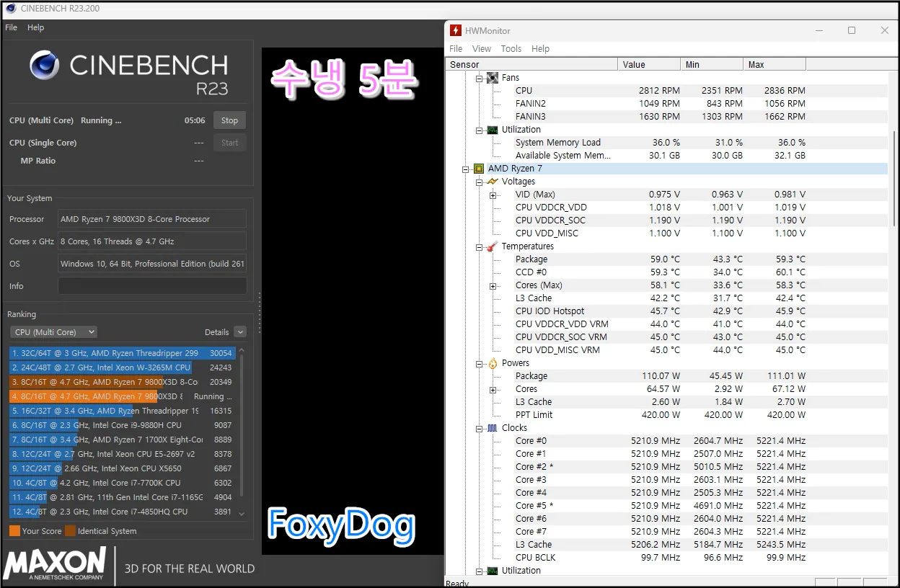This screenshot has height=588, width=900.
Task: Click the Ranking list scrollbar
Action: coord(242,425)
